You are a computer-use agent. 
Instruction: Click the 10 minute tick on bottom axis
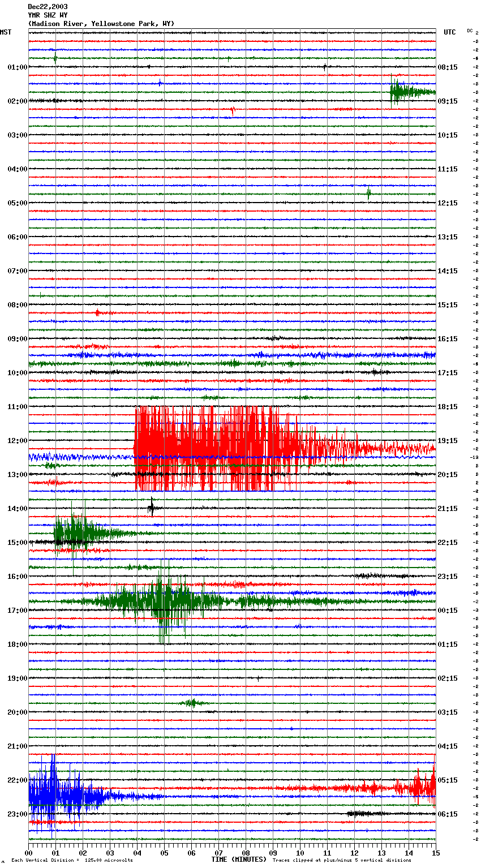[300, 853]
